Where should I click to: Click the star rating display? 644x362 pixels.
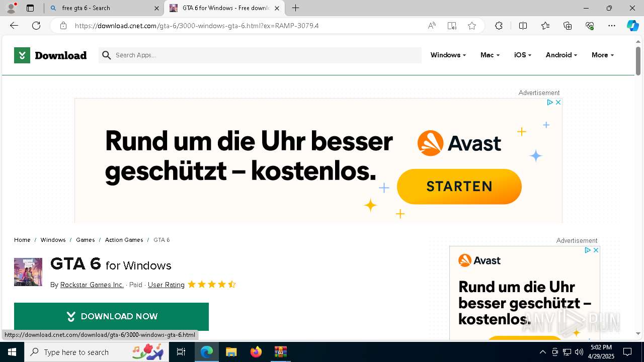pos(212,285)
